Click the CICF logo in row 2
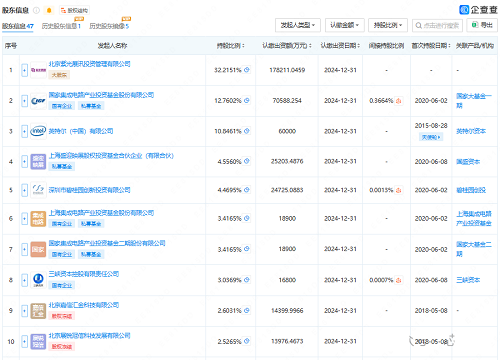500x360 pixels. point(38,101)
